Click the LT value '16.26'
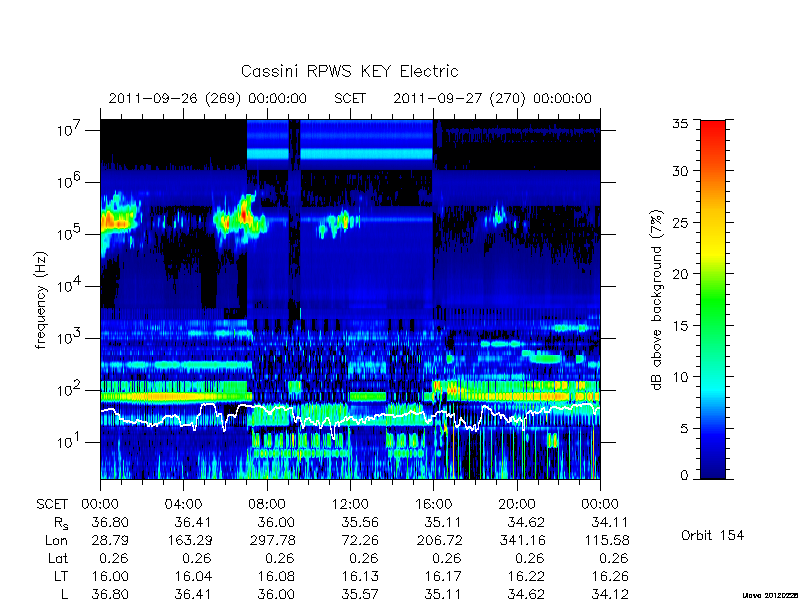 pyautogui.click(x=610, y=577)
